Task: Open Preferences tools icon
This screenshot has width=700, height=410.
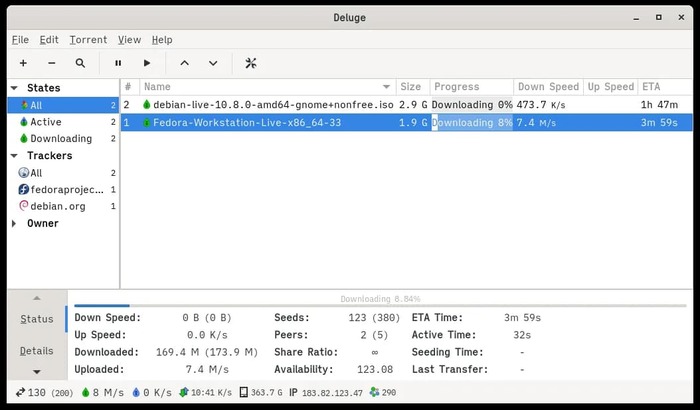Action: 251,63
